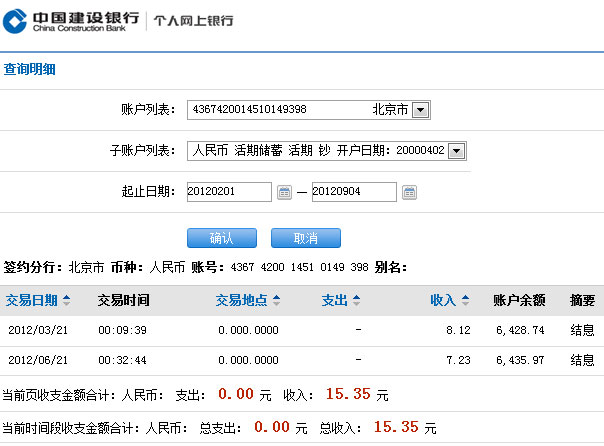Open account list combo box 4367420014510149398
The width and height of the screenshot is (604, 446).
(309, 110)
